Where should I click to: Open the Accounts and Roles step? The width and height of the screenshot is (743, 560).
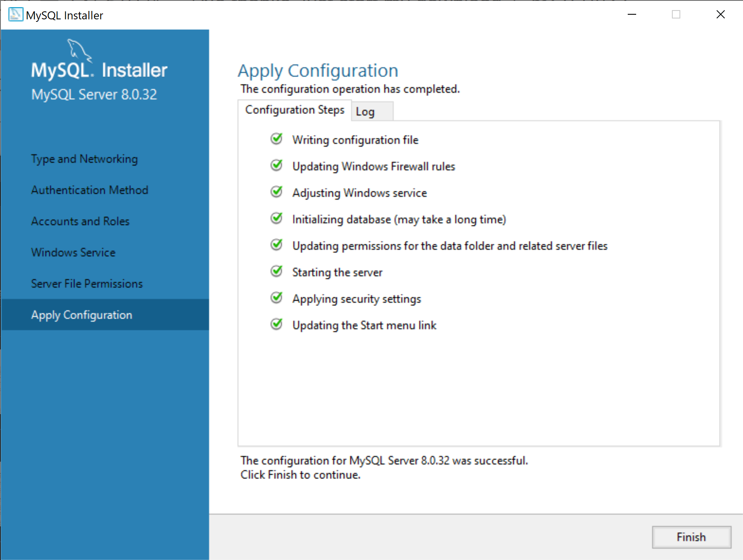(x=80, y=221)
